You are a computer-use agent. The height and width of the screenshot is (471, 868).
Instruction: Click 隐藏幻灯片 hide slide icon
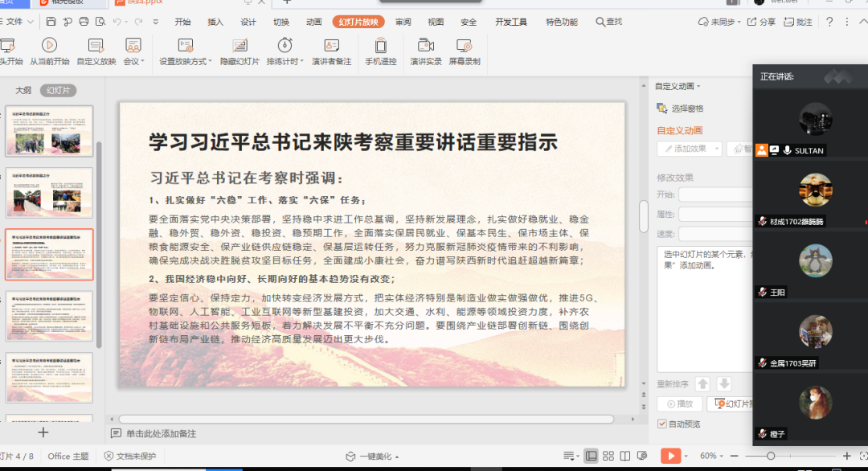(240, 46)
